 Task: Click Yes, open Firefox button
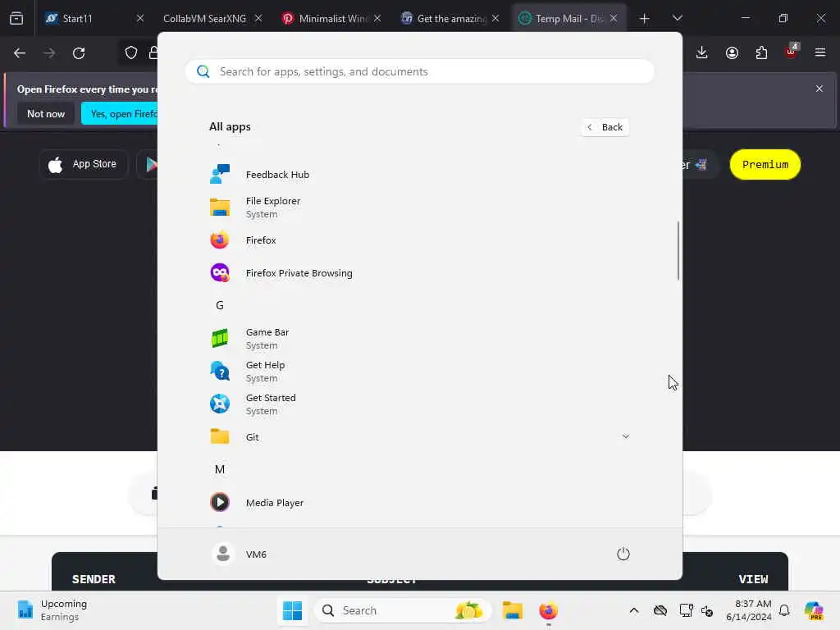[120, 113]
